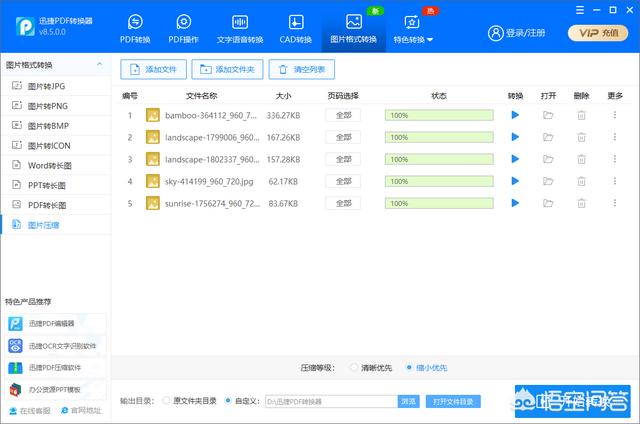Select PDF转长图 in sidebar

click(56, 205)
